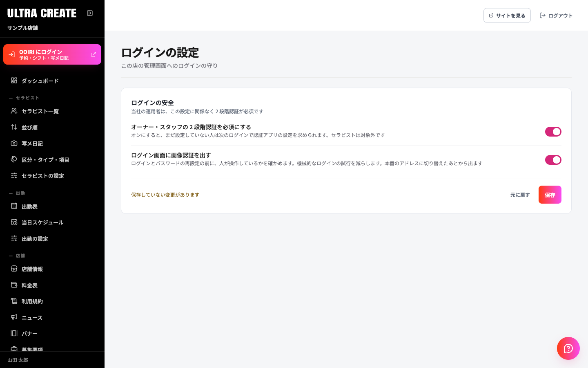Click the ログインの設定 page heading
The height and width of the screenshot is (368, 588).
click(160, 53)
